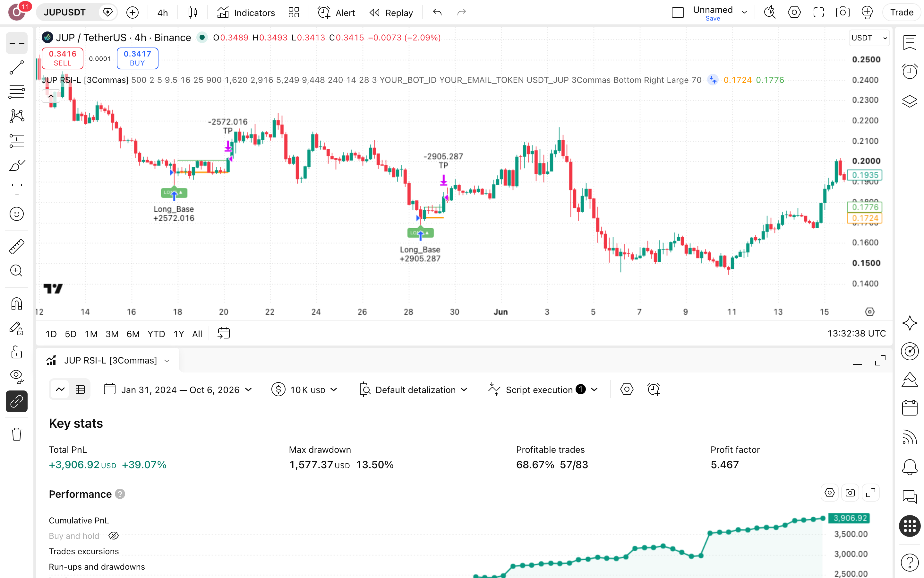Select the text annotation tool
This screenshot has height=578, width=924.
[x=16, y=189]
